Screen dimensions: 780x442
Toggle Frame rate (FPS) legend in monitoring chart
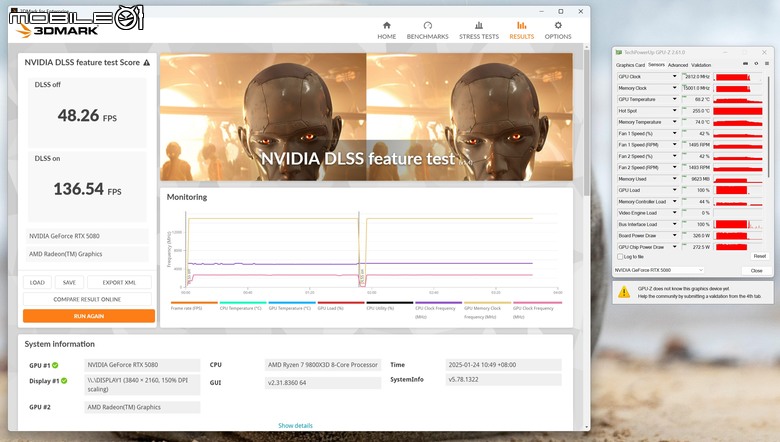[x=194, y=306]
